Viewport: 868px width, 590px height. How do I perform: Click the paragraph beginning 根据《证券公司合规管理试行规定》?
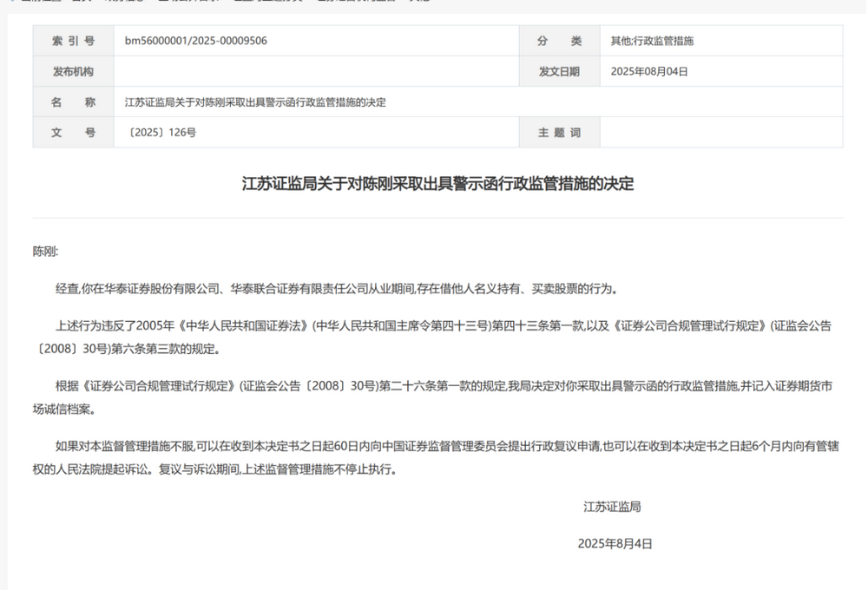(x=432, y=397)
